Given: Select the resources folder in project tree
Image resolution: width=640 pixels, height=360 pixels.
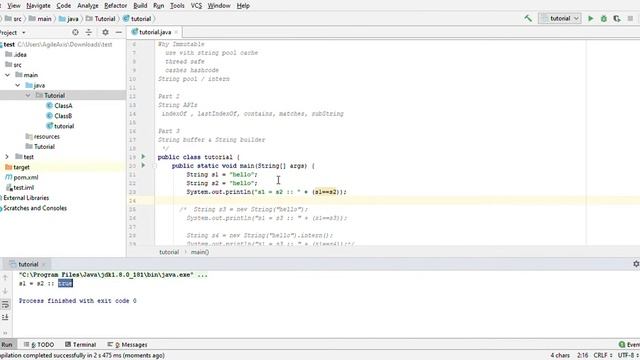Looking at the screenshot, I should (x=47, y=136).
